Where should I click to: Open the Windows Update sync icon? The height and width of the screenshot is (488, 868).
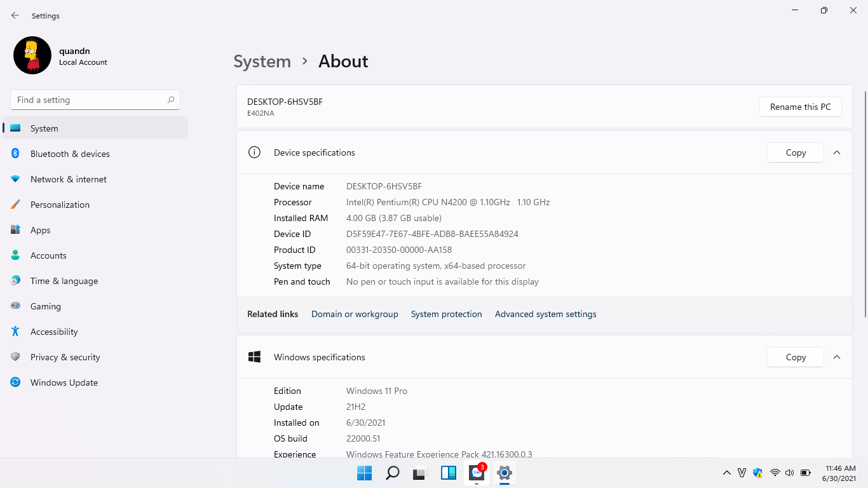(15, 383)
